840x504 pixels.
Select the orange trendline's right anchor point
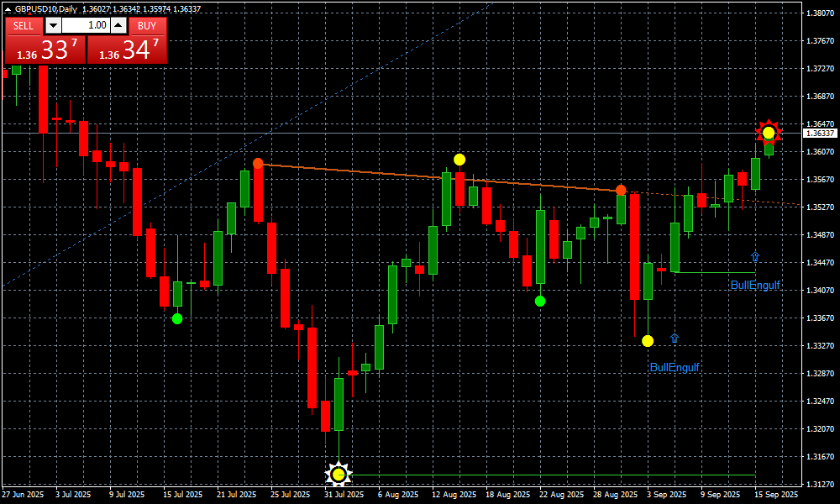(621, 190)
